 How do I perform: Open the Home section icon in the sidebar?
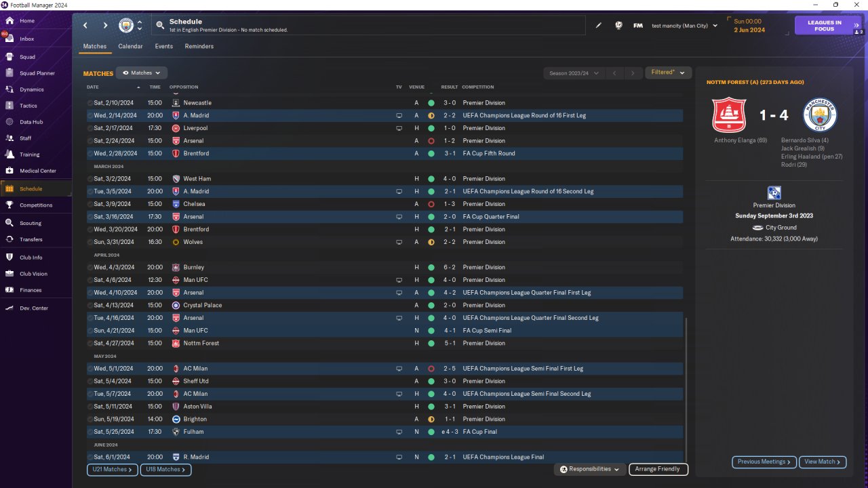coord(9,21)
